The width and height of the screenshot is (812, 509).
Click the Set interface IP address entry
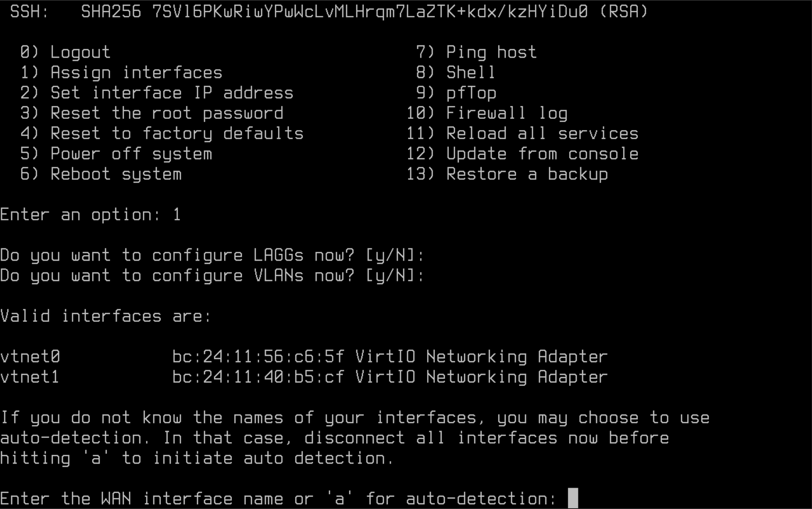[x=172, y=93]
